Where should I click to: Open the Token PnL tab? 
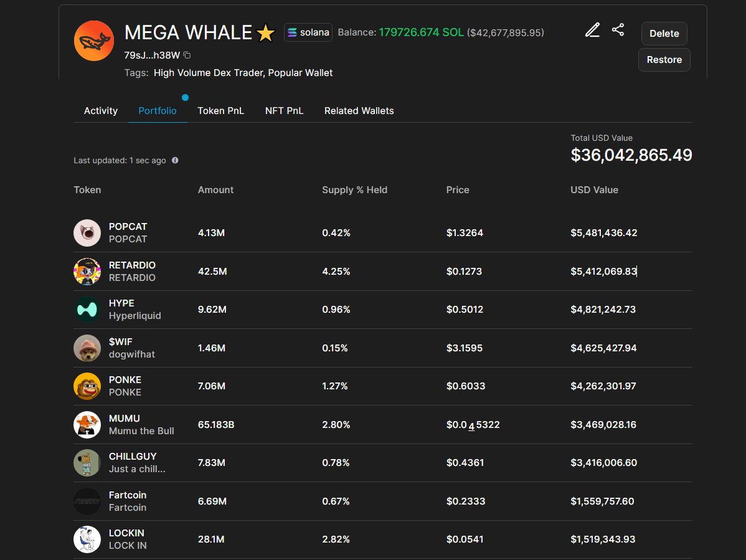click(x=221, y=111)
